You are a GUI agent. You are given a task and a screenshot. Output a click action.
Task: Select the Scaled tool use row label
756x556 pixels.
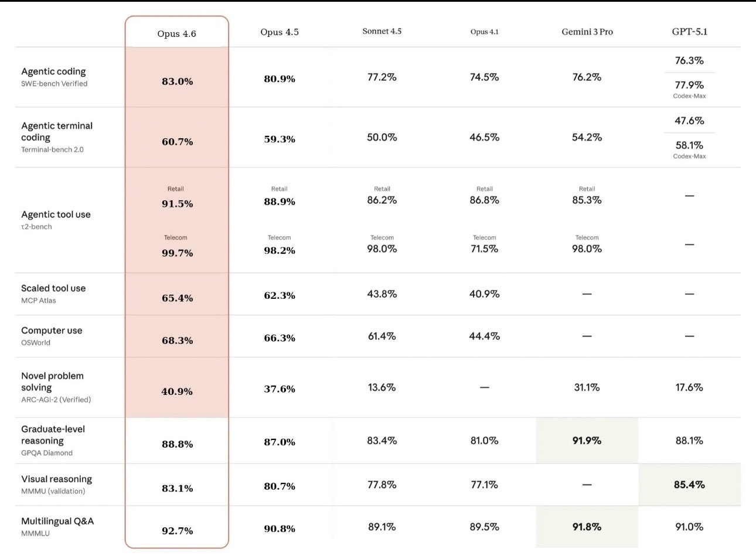[53, 288]
